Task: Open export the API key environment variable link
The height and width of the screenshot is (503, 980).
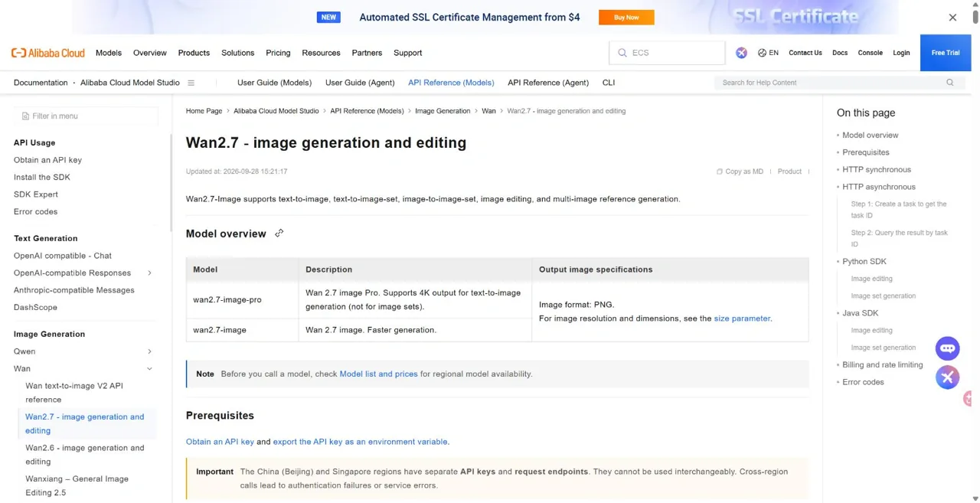Action: (x=361, y=442)
